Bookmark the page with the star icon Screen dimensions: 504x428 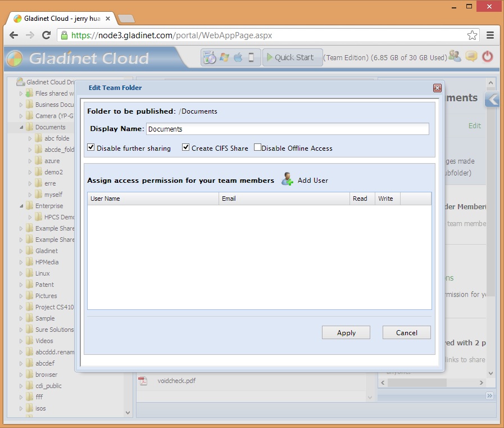click(472, 35)
